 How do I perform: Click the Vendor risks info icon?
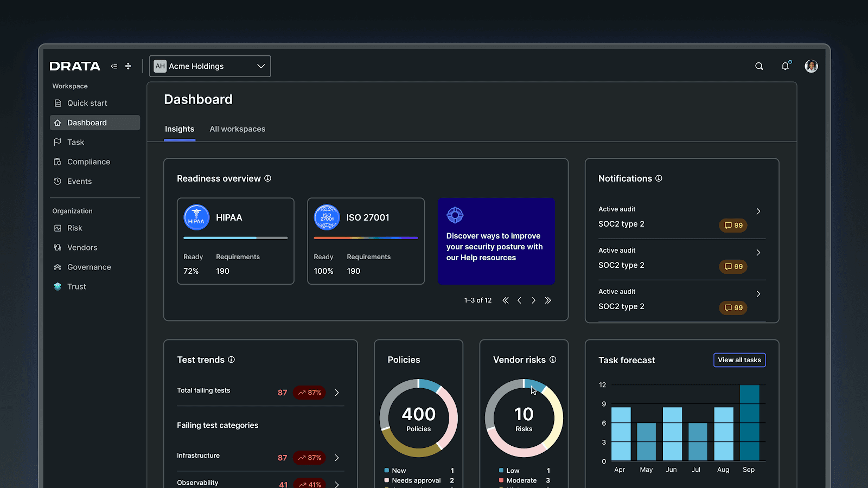click(x=553, y=359)
